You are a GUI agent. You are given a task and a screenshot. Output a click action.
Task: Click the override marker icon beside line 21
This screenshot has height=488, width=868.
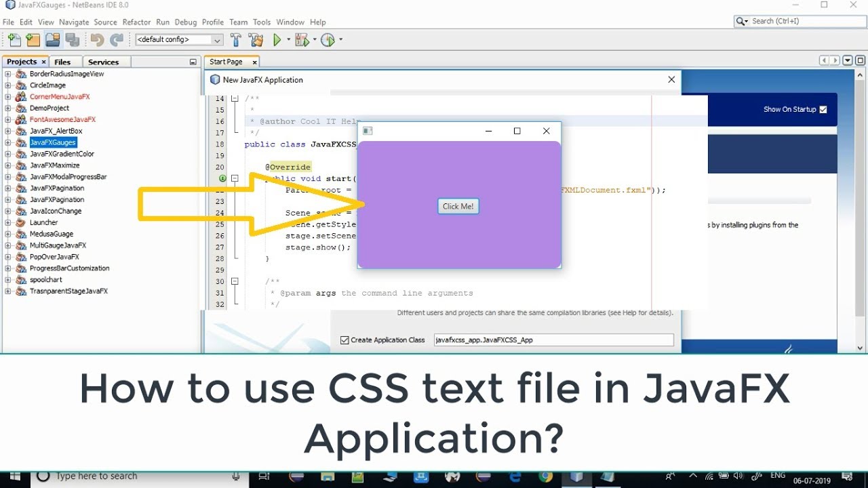(222, 178)
